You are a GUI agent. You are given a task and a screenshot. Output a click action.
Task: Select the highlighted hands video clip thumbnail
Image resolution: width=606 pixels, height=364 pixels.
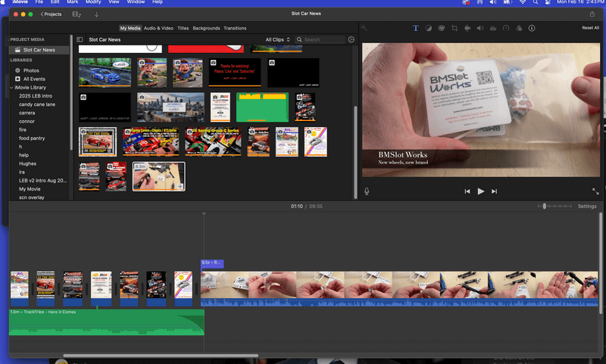coord(159,176)
